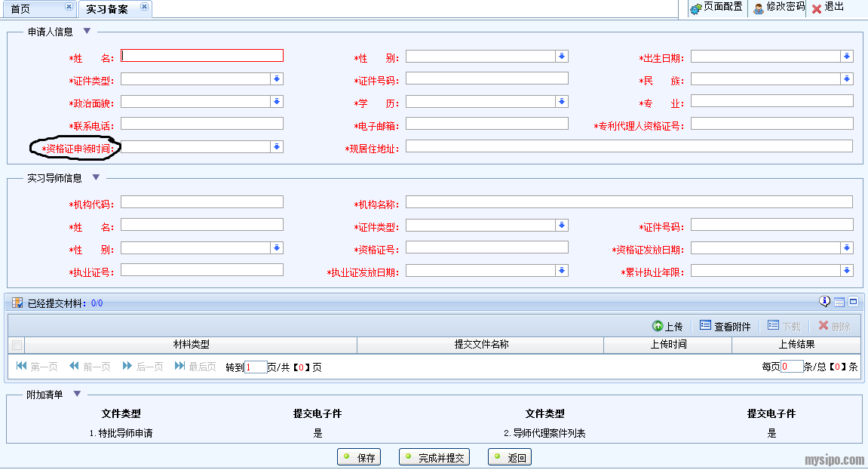This screenshot has height=470, width=868.
Task: Collapse the materials panel with the window icon
Action: [854, 302]
